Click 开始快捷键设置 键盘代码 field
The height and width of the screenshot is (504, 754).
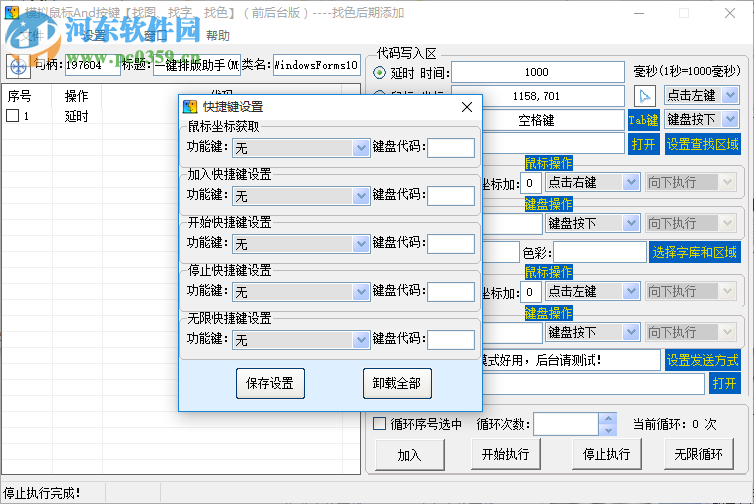[x=451, y=244]
